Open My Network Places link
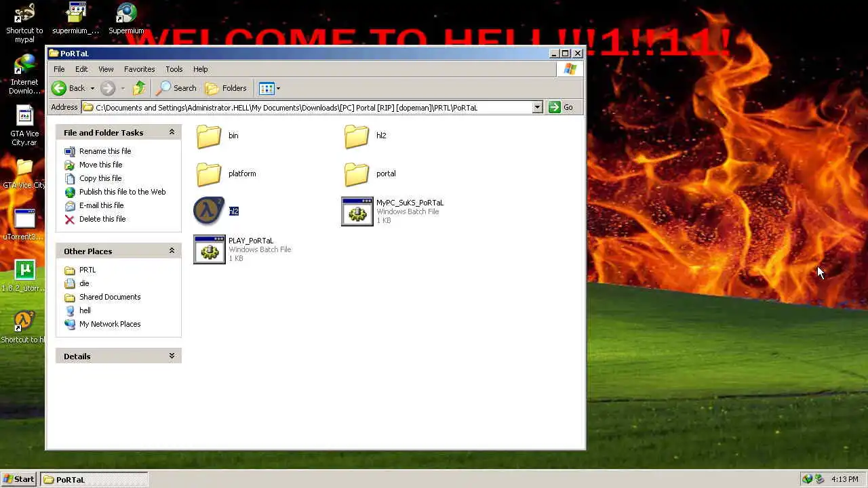 (110, 324)
